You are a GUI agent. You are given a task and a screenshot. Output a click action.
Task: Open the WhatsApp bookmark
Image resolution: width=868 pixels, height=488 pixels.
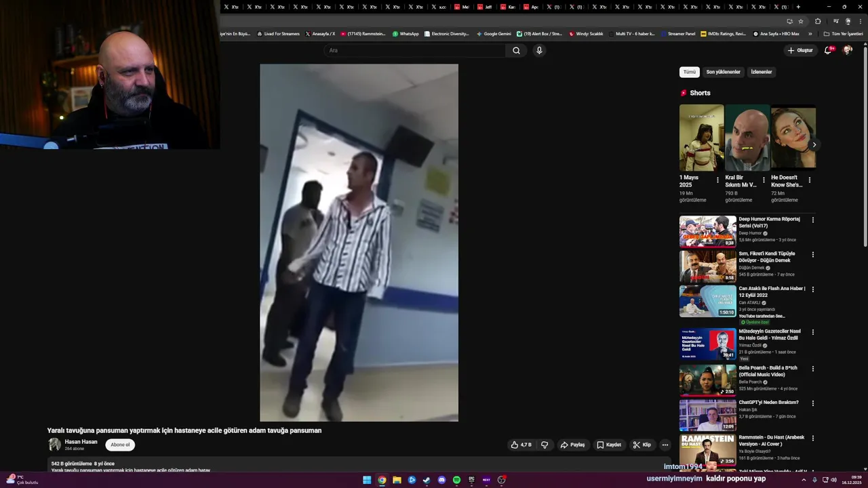click(x=406, y=33)
